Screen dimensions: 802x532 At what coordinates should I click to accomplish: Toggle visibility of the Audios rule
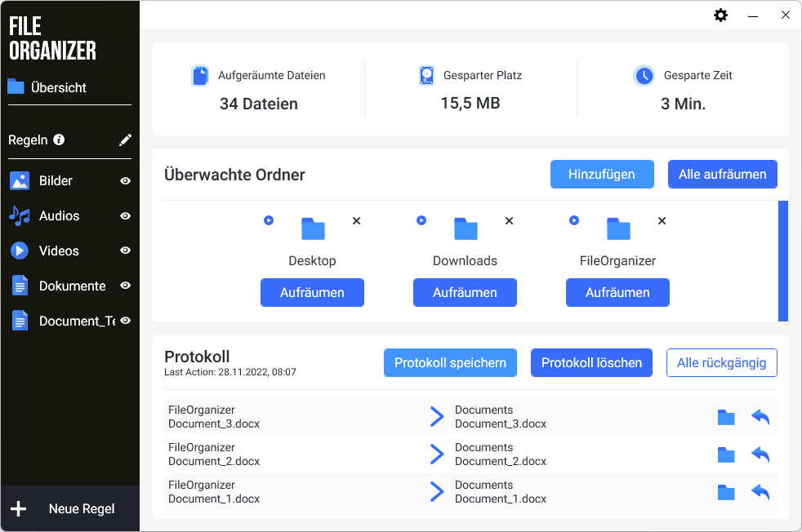(127, 215)
